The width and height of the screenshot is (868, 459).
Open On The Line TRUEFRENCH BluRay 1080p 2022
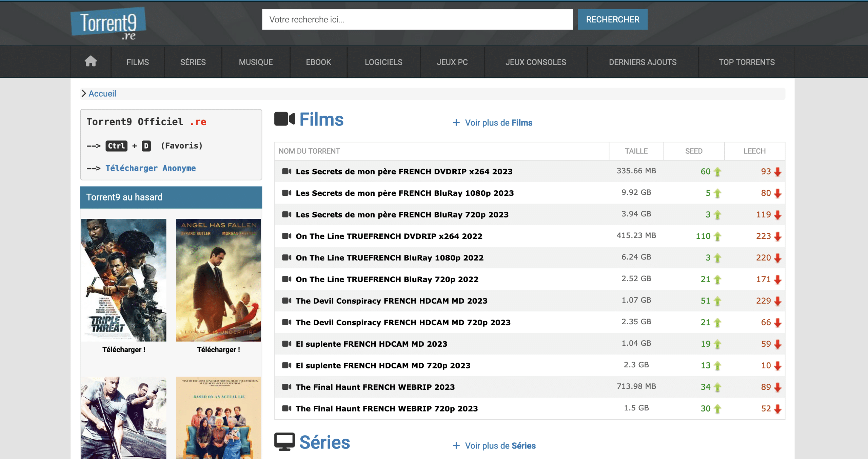(x=390, y=257)
